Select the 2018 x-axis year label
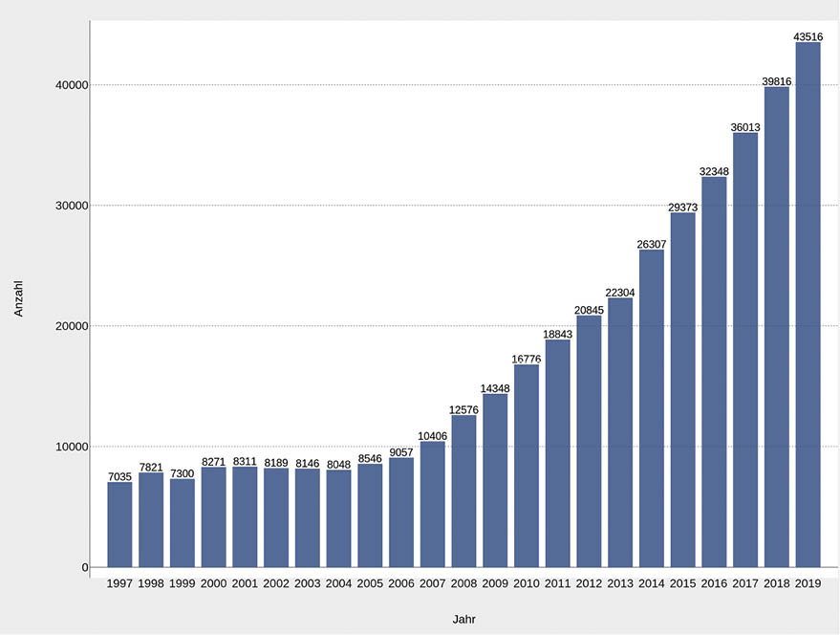The width and height of the screenshot is (840, 635). tap(777, 583)
